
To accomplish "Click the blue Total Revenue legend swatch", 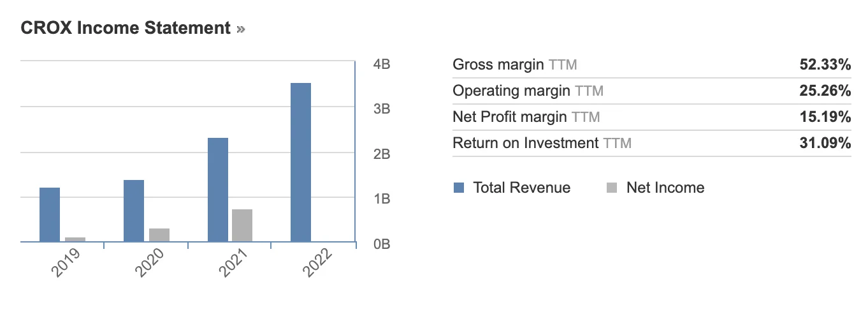I will [459, 188].
